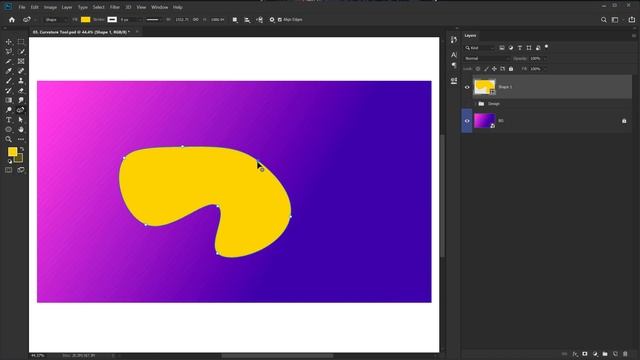
Task: Open path arrangement options
Action: click(260, 20)
